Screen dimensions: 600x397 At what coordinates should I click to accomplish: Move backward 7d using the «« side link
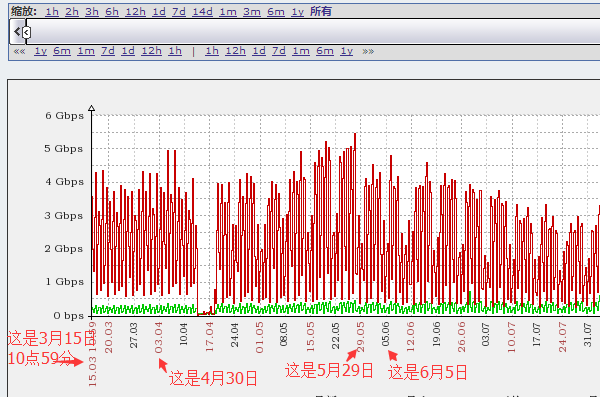tap(108, 51)
